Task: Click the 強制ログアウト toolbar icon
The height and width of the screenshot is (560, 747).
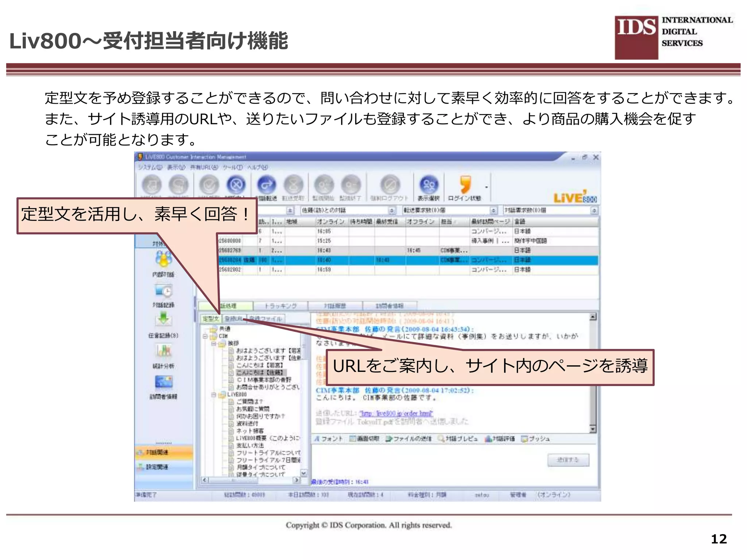Action: [x=390, y=184]
